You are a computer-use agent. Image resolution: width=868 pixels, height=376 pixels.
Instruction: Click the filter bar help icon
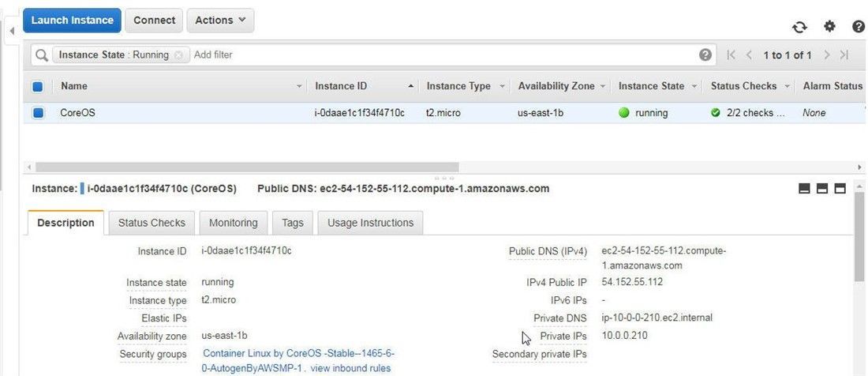705,55
